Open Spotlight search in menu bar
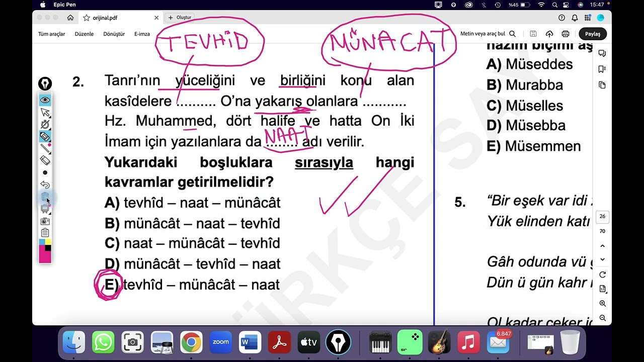The height and width of the screenshot is (362, 644). tap(554, 5)
